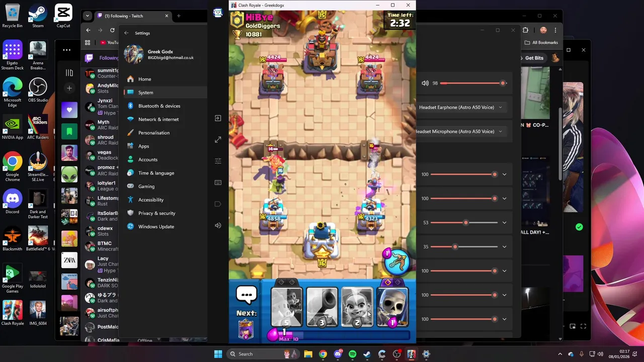644x362 pixels.
Task: Show hidden system tray icons chevron
Action: coord(560,354)
